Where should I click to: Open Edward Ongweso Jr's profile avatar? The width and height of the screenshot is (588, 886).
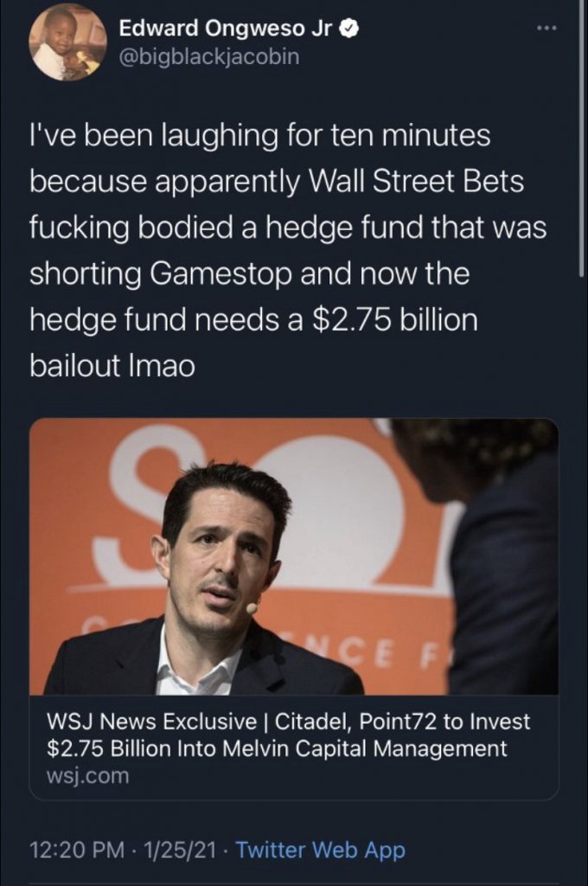pyautogui.click(x=68, y=43)
